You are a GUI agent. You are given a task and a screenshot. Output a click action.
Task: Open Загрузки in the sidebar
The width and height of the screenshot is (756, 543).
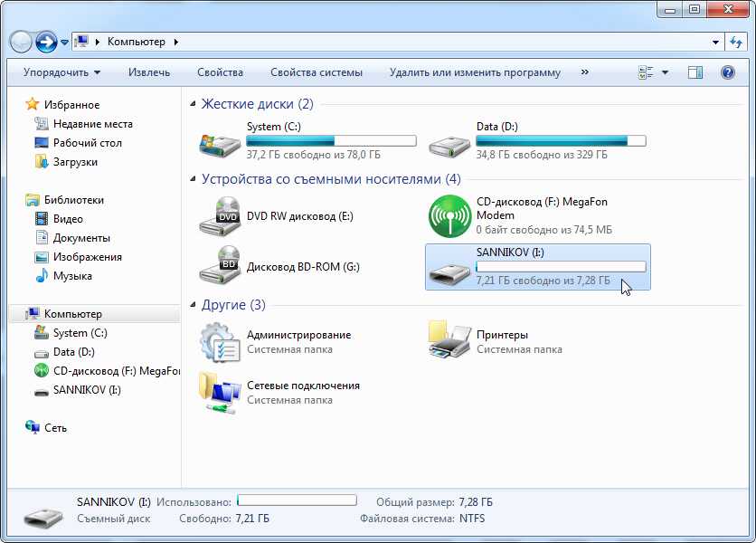75,162
